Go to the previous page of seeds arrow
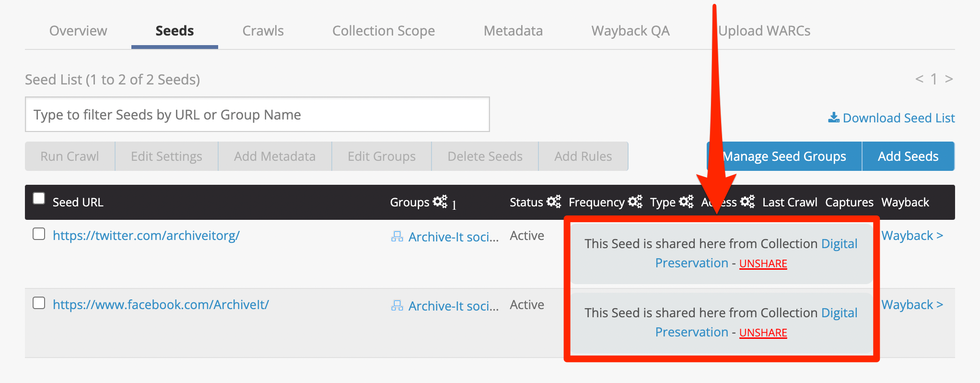This screenshot has height=383, width=980. (919, 79)
